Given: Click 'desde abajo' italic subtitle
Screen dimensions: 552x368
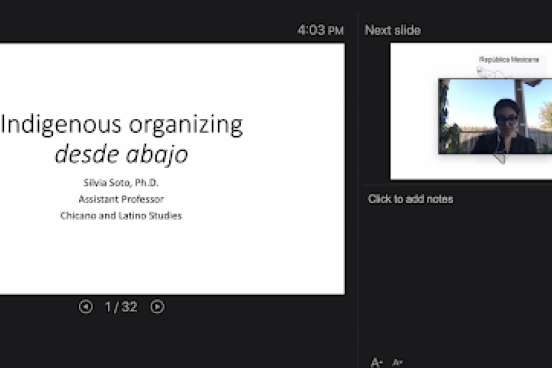Looking at the screenshot, I should pos(121,155).
